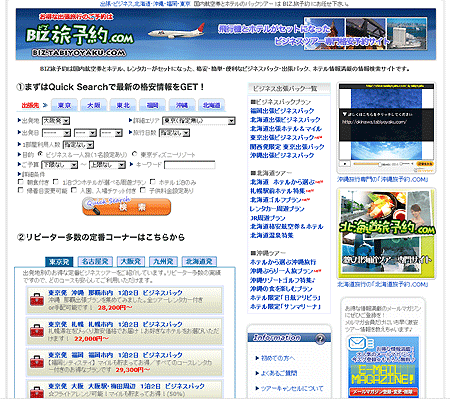
Task: Open the 沖縄出張ビジネスパック link
Action: 282,155
